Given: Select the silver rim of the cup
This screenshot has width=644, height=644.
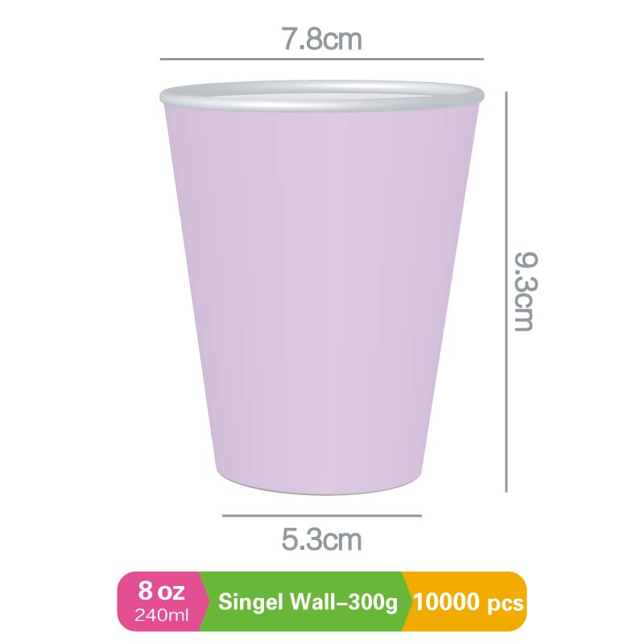Looking at the screenshot, I should tap(169, 99).
